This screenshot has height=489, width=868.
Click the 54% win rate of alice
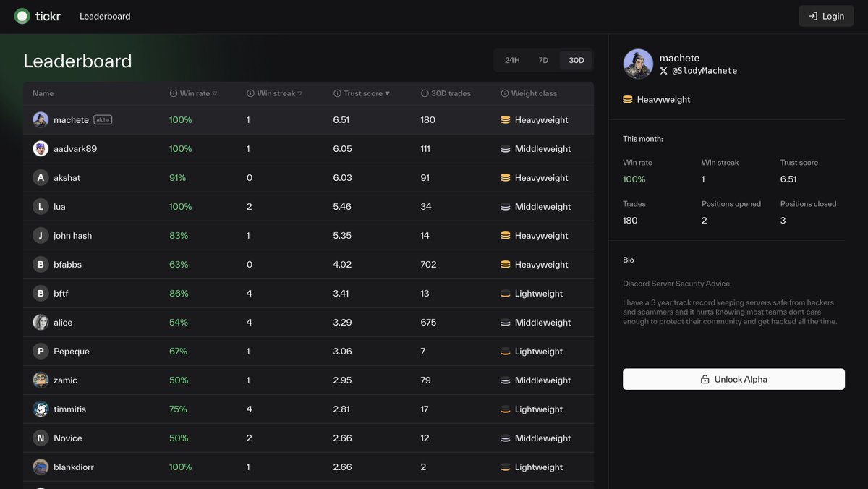(x=179, y=323)
